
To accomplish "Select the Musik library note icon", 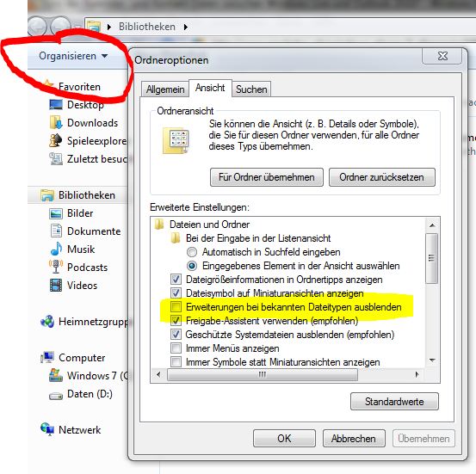I will point(56,249).
